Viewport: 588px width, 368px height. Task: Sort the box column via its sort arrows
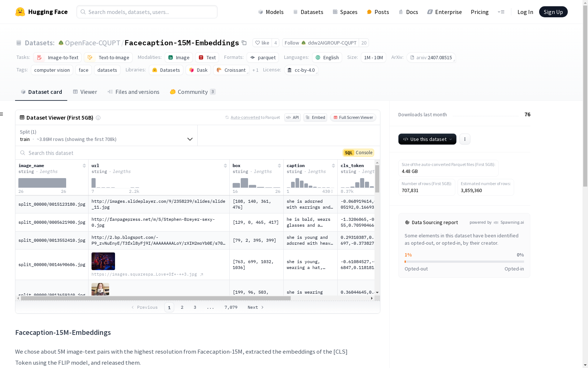click(279, 166)
